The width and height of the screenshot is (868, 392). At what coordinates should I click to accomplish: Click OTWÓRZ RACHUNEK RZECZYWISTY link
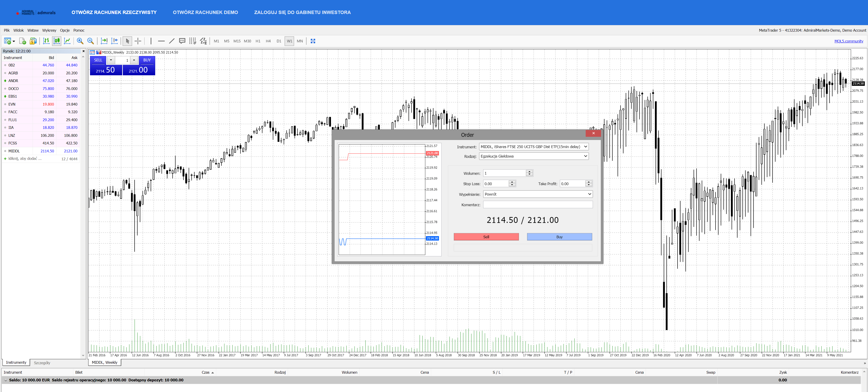click(114, 12)
